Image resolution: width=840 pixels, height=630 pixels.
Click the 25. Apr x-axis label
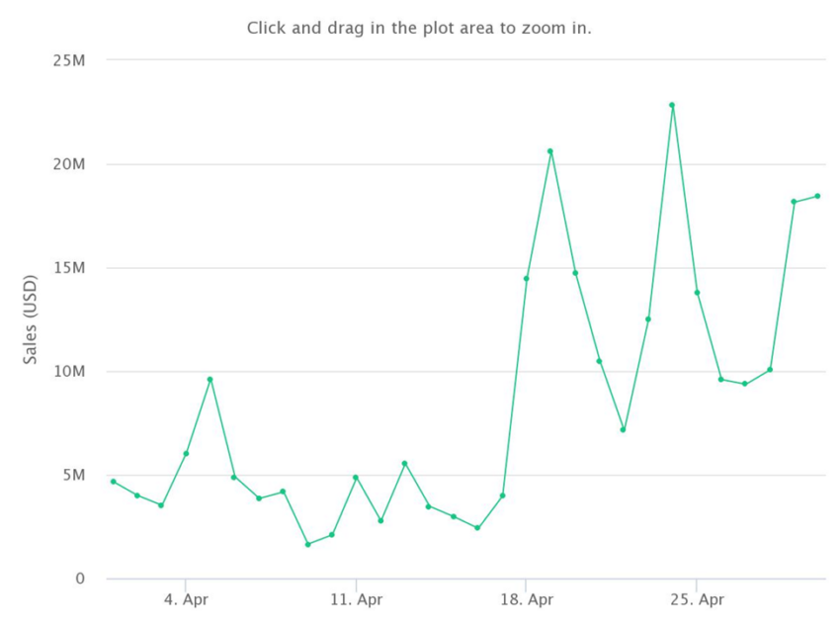pyautogui.click(x=697, y=599)
